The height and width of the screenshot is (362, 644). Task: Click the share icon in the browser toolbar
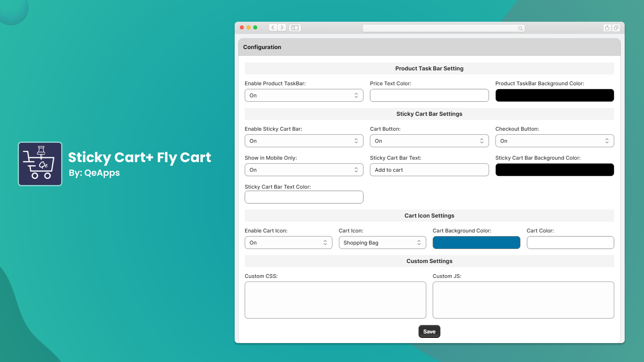[x=607, y=28]
